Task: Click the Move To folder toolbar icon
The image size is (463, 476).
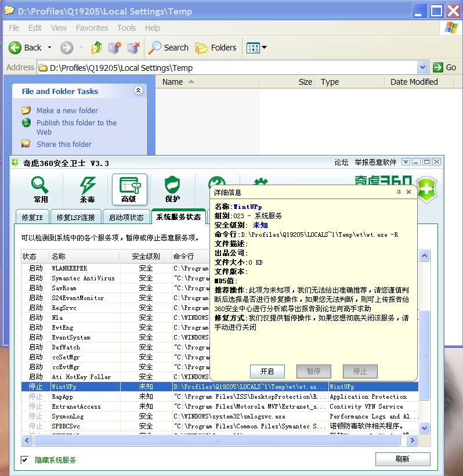Action: [x=115, y=48]
